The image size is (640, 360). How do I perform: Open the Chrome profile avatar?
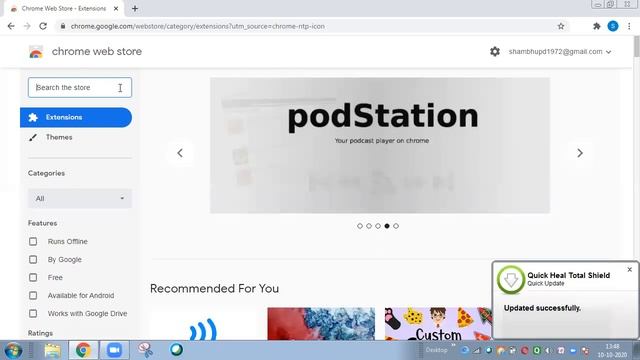pos(613,26)
